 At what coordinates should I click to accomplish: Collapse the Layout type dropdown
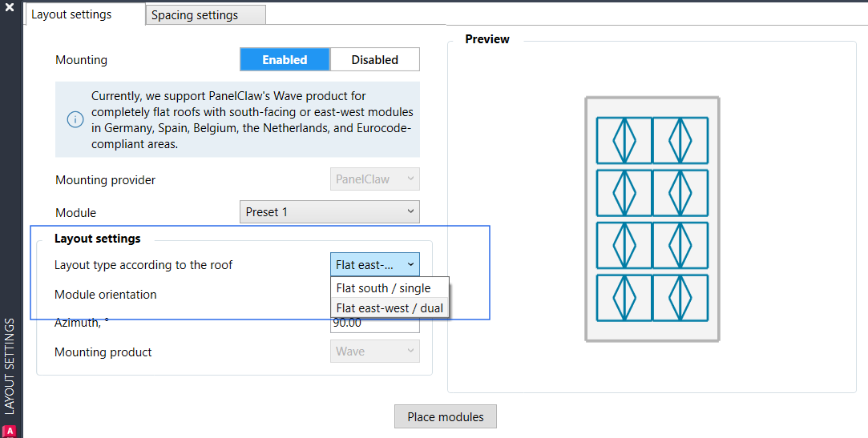tap(374, 265)
